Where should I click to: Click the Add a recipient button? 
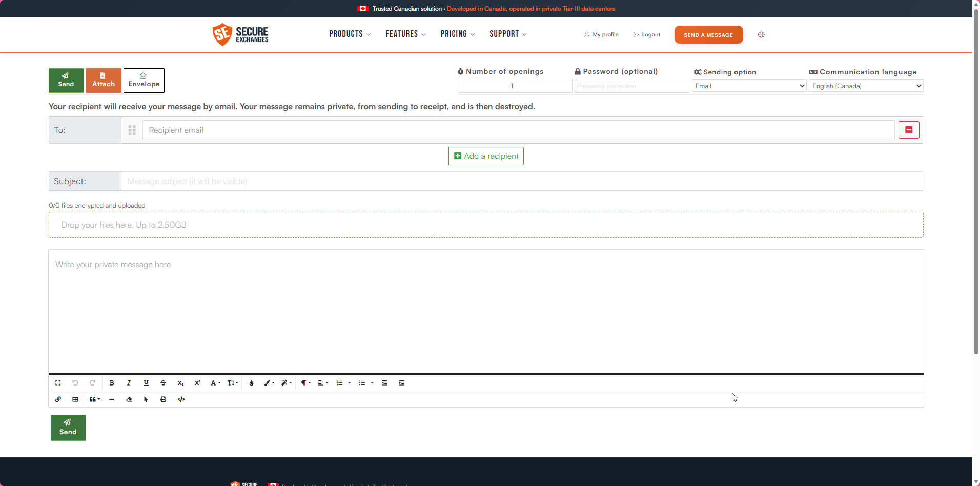[x=486, y=156]
